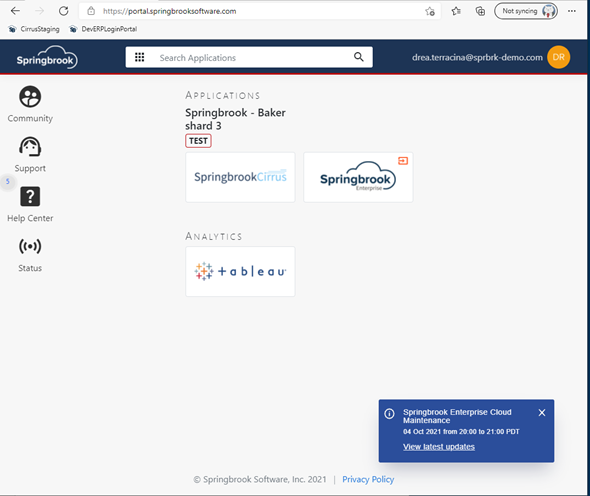Click the orange launch icon on Enterprise tile

click(x=403, y=161)
